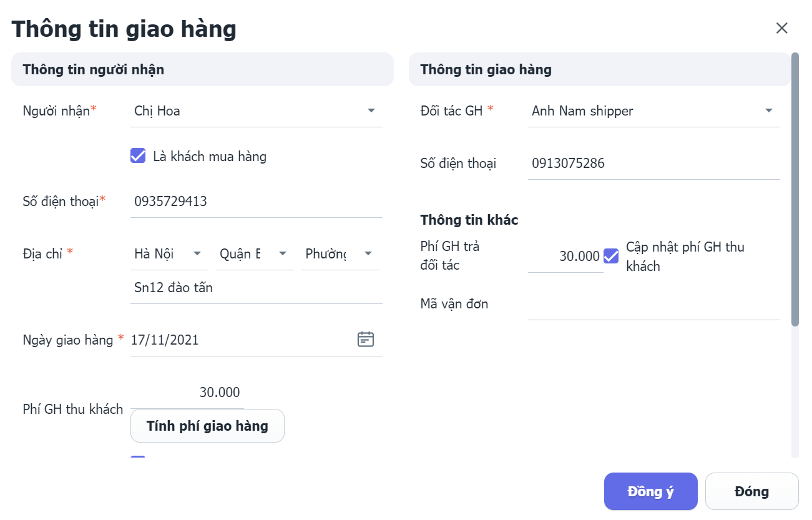Focus the Sn12 đào tấn address field
Screen dimensions: 812x520
tap(256, 288)
